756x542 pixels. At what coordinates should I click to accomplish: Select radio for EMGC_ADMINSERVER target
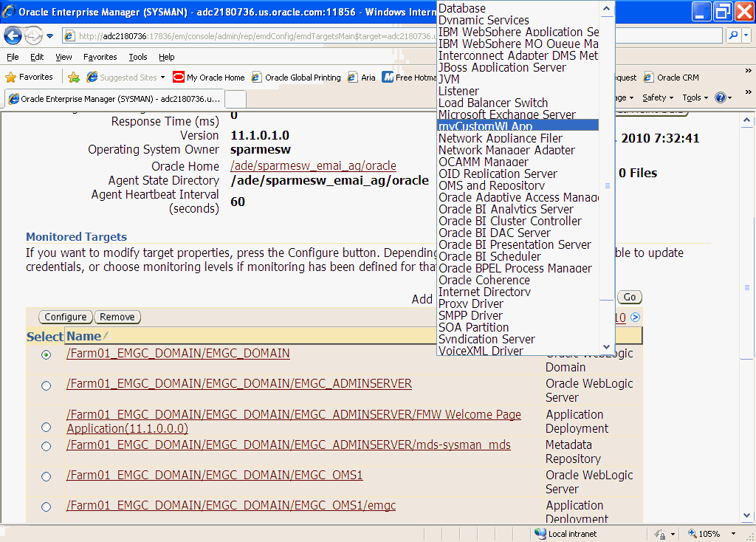(x=47, y=385)
